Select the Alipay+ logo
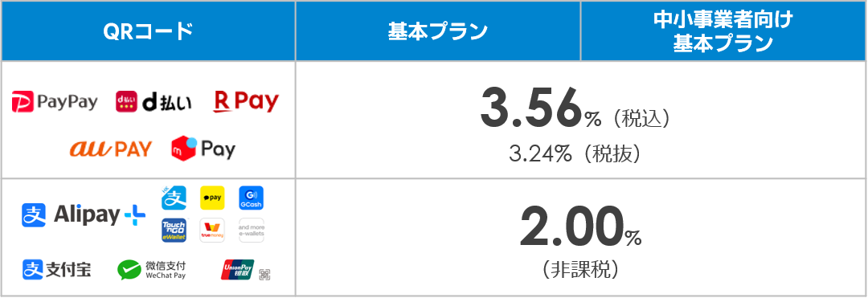 click(84, 215)
